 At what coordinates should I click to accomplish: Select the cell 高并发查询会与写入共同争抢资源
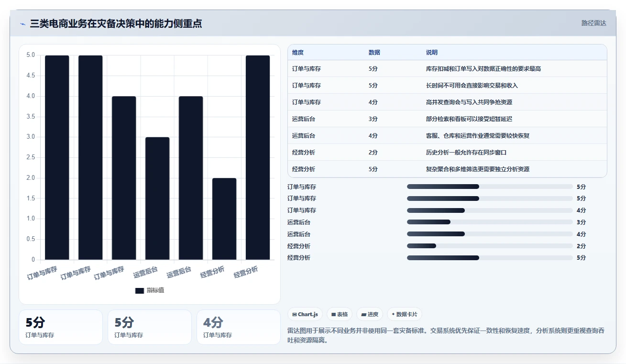click(x=469, y=102)
